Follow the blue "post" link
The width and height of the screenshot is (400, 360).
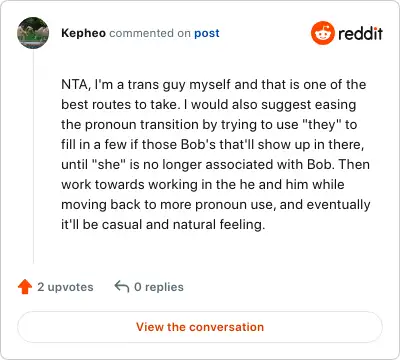[207, 33]
